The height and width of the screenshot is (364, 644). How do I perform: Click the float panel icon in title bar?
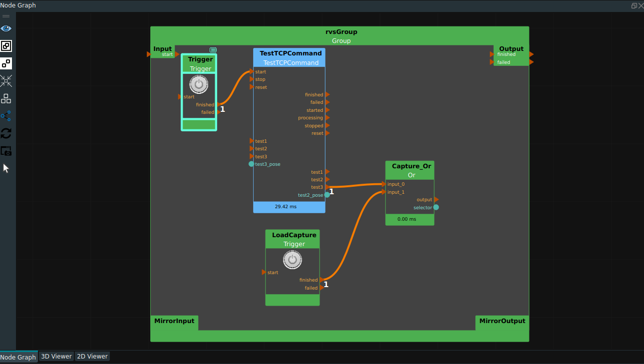(634, 5)
